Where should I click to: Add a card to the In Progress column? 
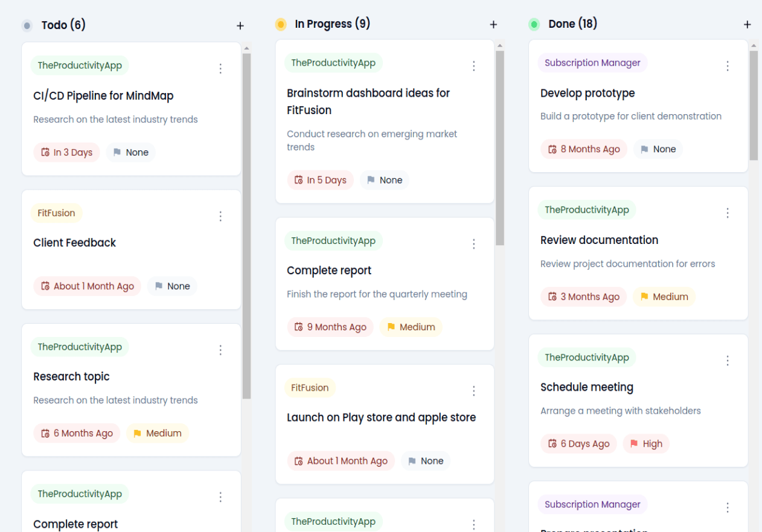click(x=493, y=25)
